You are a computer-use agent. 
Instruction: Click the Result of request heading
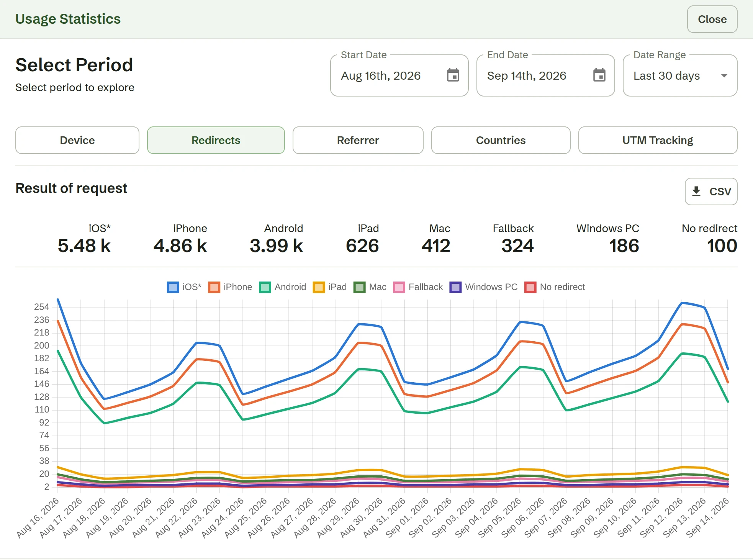[x=71, y=188]
